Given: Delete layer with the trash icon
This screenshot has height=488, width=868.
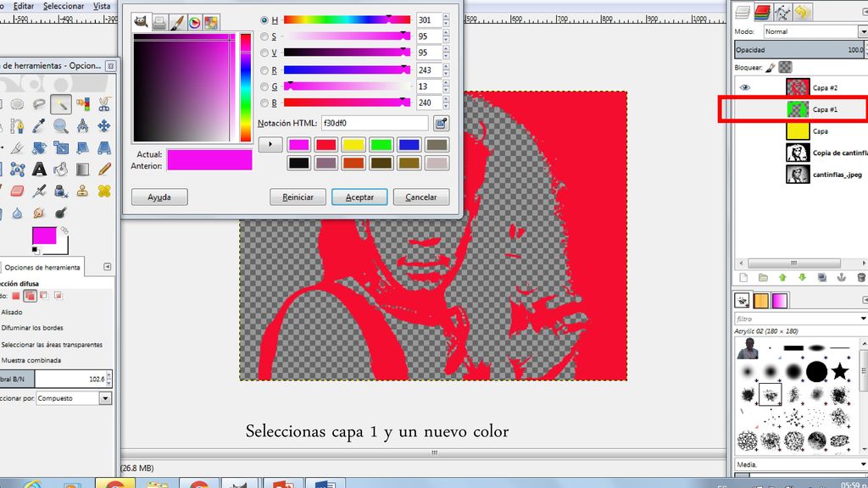Looking at the screenshot, I should [861, 278].
